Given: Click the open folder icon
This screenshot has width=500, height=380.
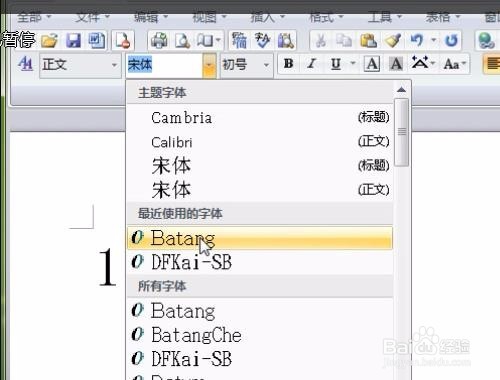Looking at the screenshot, I should [x=49, y=41].
